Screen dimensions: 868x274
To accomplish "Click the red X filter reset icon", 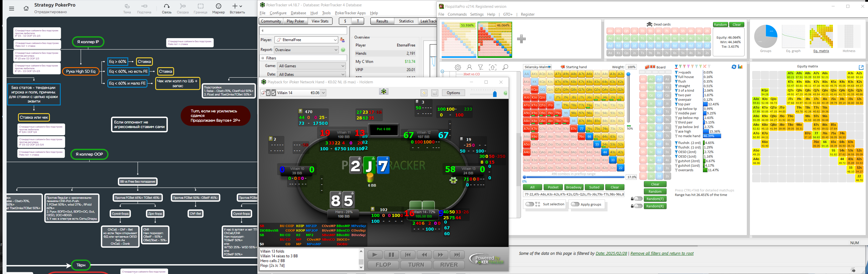I will [x=705, y=67].
